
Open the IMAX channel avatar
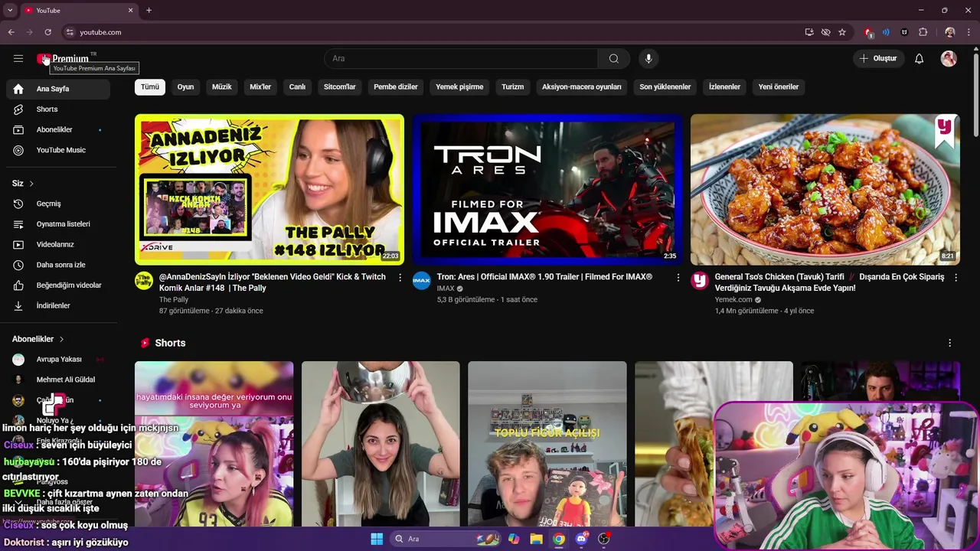coord(422,280)
